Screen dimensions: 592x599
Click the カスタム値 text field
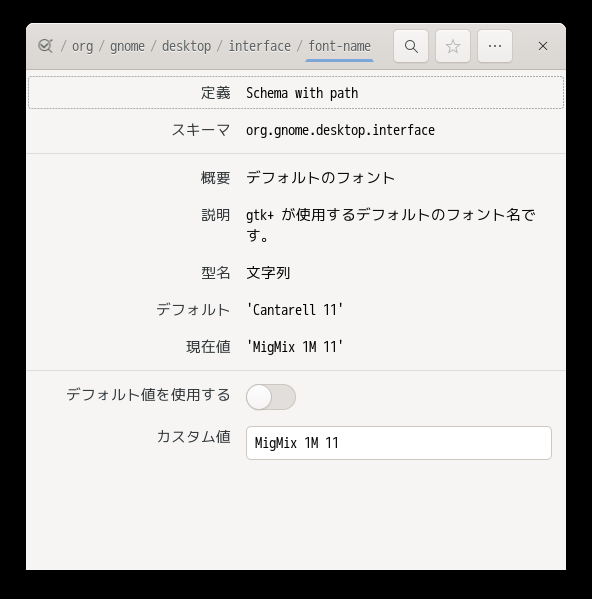point(399,443)
